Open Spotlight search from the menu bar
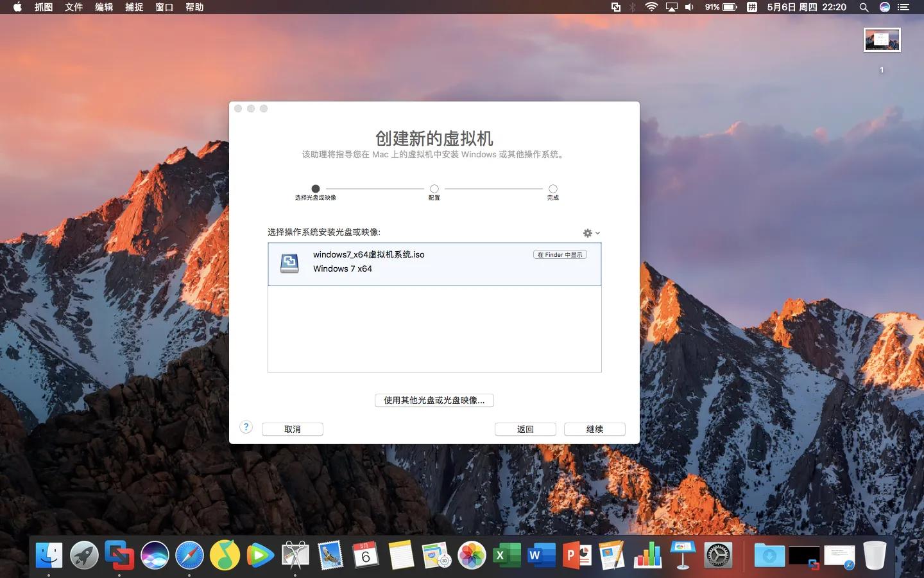 tap(864, 8)
